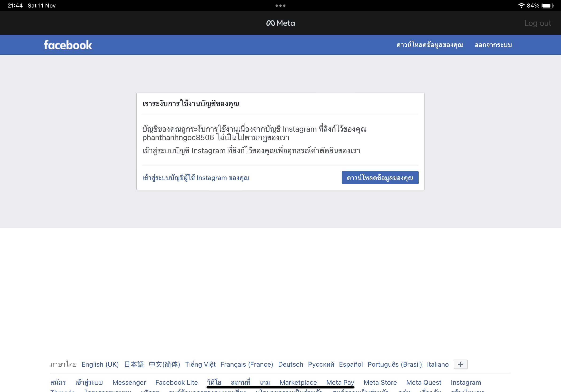Tap the 21:44 clock in status bar
The image size is (561, 392).
15,6
